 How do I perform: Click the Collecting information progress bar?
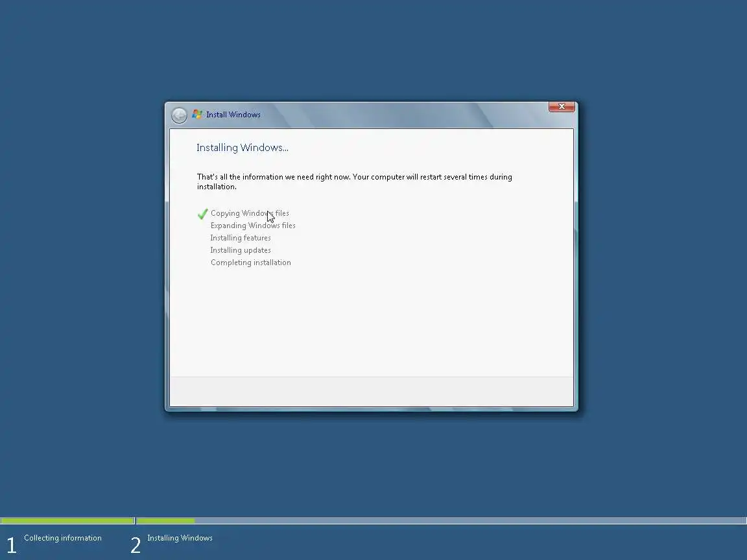click(67, 520)
